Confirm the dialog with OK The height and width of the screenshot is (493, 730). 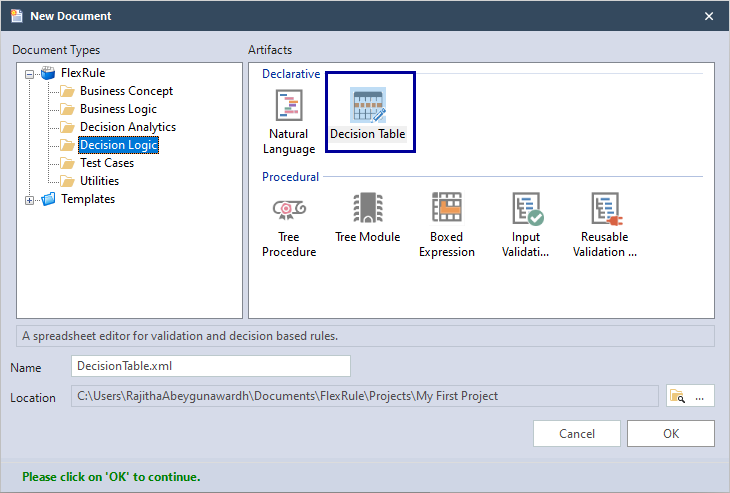pos(671,434)
